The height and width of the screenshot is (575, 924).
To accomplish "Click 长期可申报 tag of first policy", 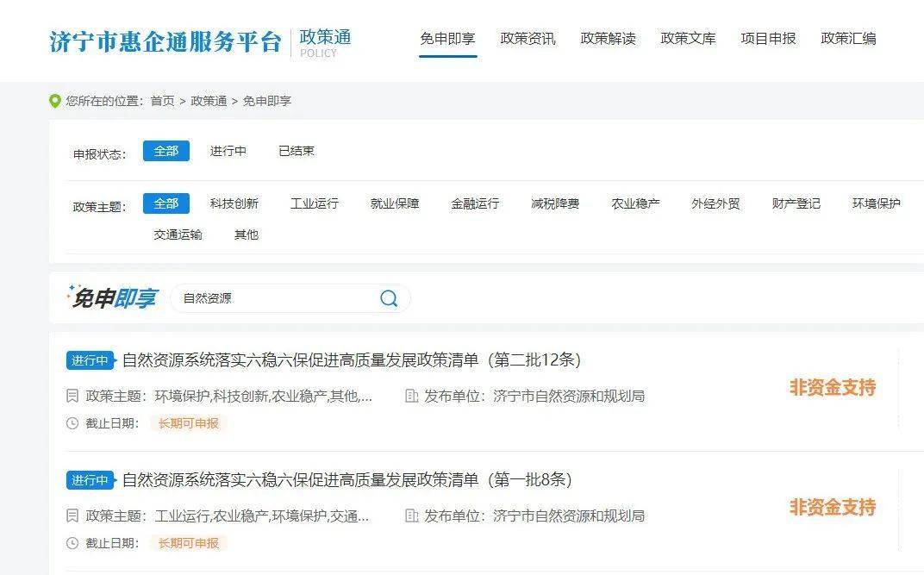I will click(x=189, y=423).
